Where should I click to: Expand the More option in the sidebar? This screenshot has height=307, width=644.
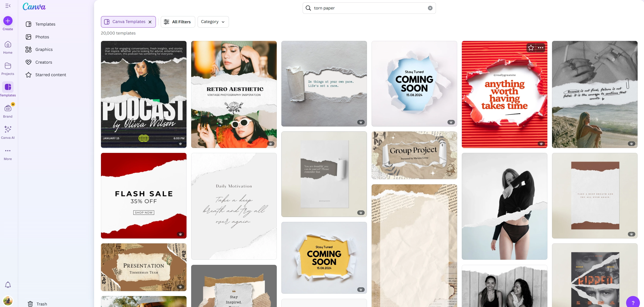(8, 153)
